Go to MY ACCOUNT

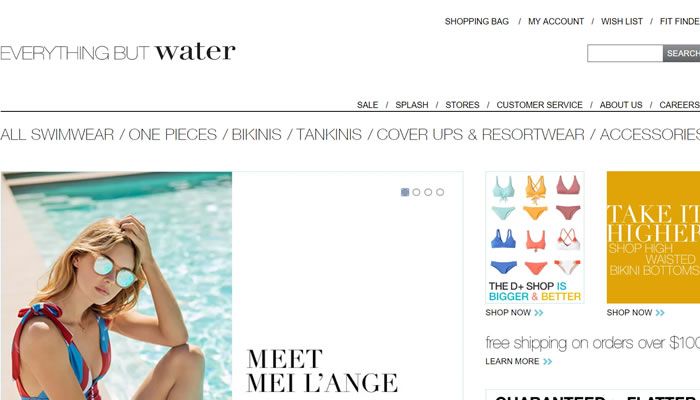(x=556, y=21)
